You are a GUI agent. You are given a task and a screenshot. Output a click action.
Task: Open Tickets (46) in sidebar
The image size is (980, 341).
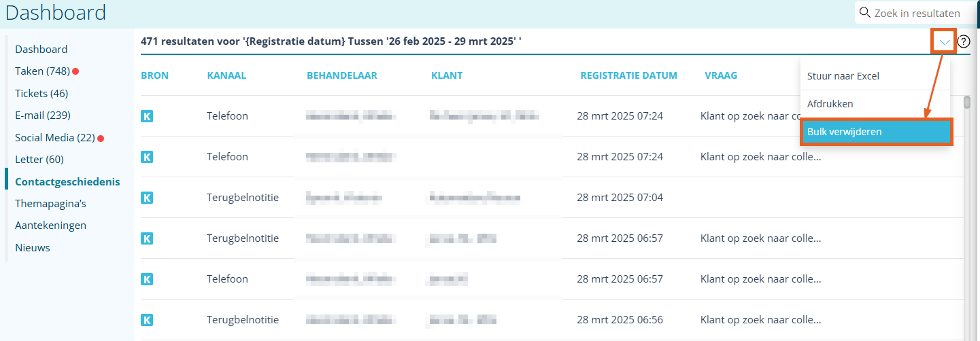coord(41,93)
